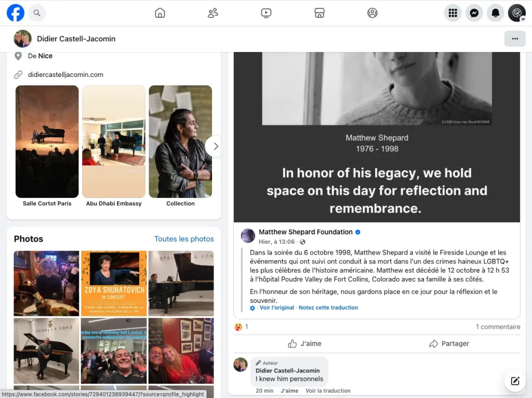Click Voir l'original under the translation
This screenshot has width=532, height=398.
click(276, 308)
